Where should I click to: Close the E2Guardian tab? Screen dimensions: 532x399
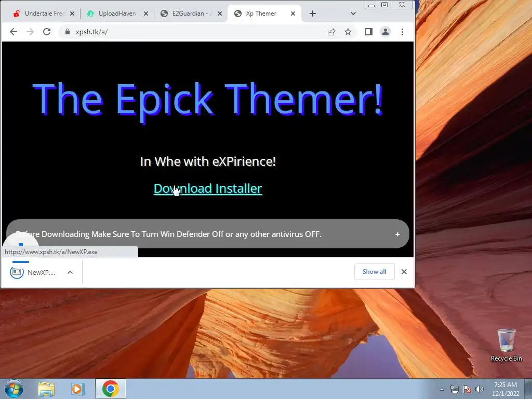point(220,14)
